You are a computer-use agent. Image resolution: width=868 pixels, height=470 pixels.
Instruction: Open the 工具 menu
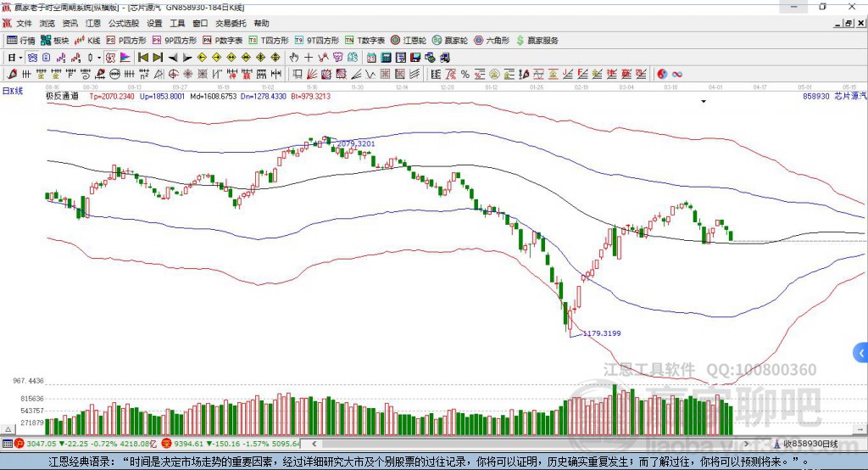(x=177, y=23)
